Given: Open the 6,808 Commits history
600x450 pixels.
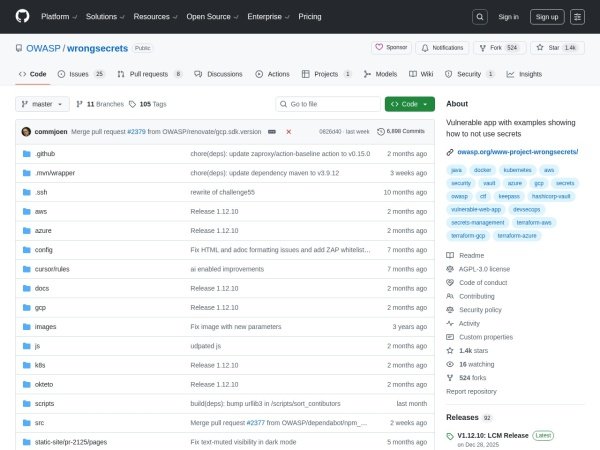Looking at the screenshot, I should point(401,131).
